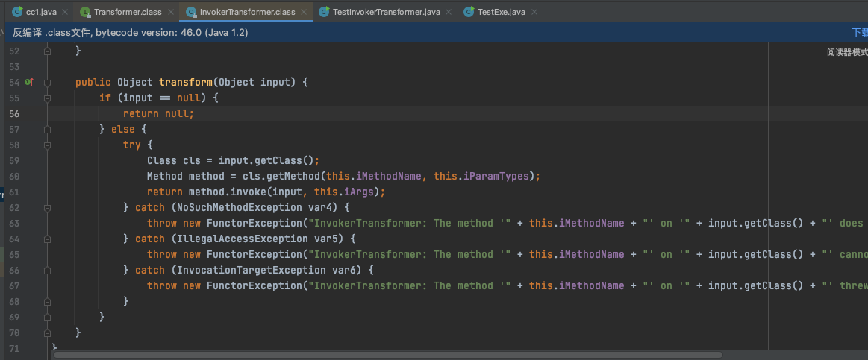868x360 pixels.
Task: Close the TestExe.java tab
Action: click(x=533, y=12)
